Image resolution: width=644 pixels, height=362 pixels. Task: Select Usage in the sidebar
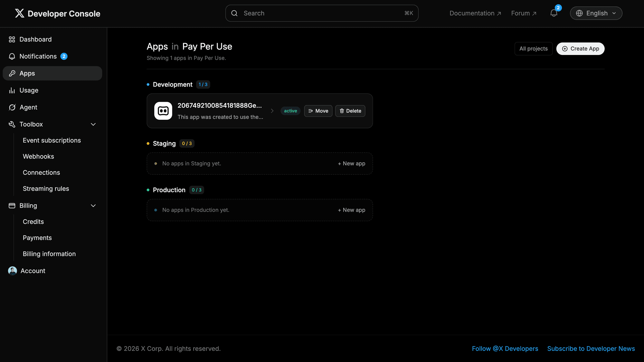pyautogui.click(x=52, y=90)
